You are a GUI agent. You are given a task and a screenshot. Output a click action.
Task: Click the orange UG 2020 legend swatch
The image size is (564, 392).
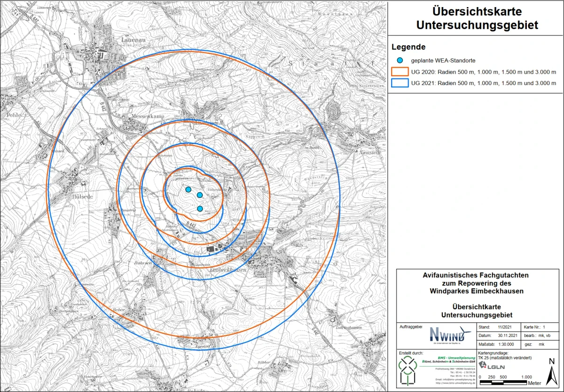[399, 72]
